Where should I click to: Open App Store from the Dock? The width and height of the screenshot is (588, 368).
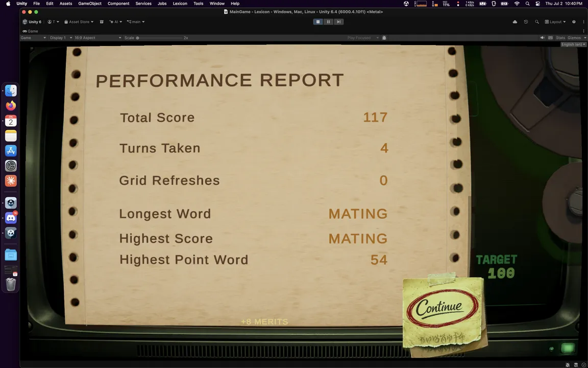coord(11,151)
